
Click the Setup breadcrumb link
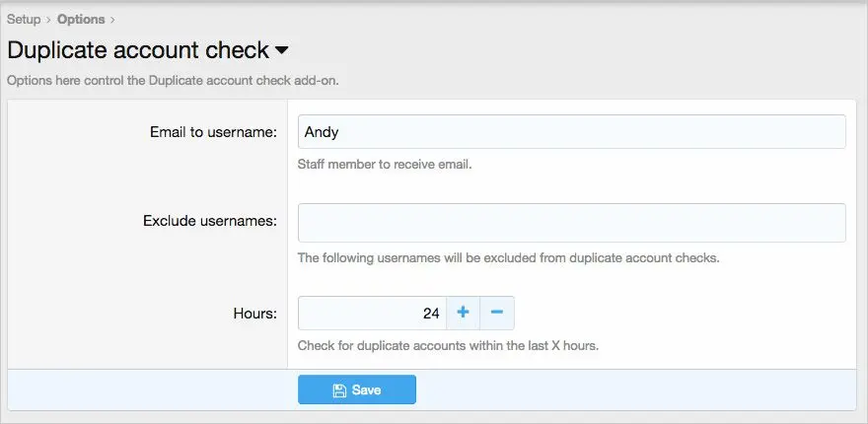[x=24, y=19]
